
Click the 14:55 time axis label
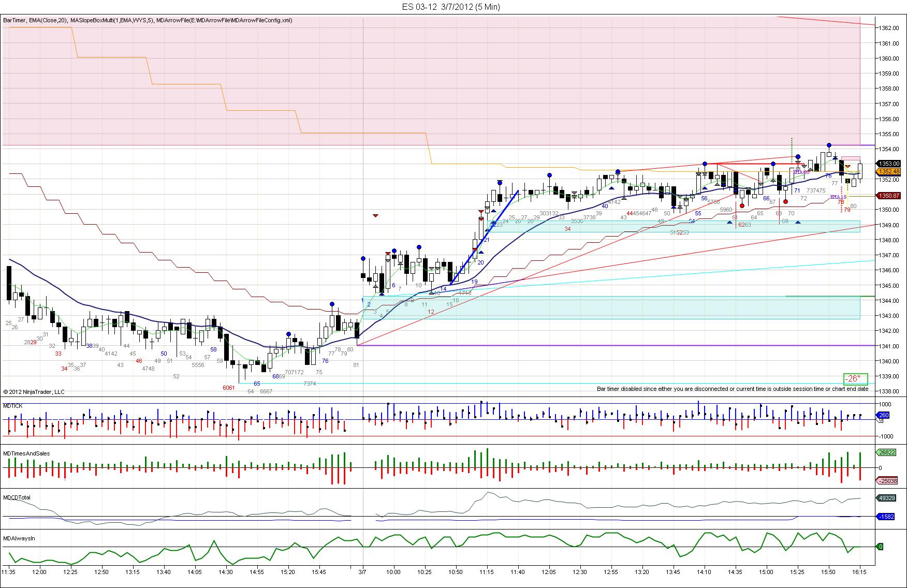tap(257, 572)
